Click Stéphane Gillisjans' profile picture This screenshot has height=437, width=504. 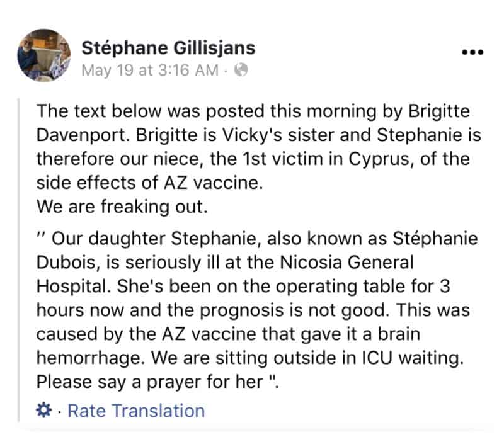43,55
